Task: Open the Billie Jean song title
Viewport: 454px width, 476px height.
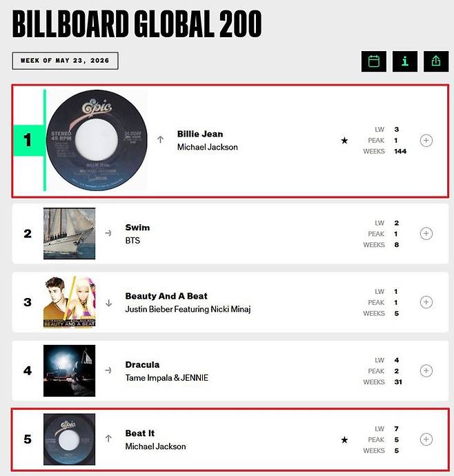Action: coord(200,134)
